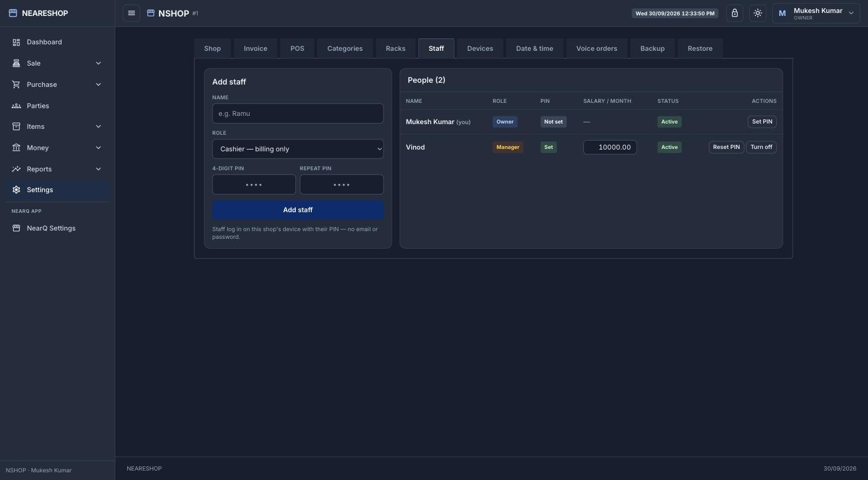Switch theme with the sun icon

[x=758, y=13]
